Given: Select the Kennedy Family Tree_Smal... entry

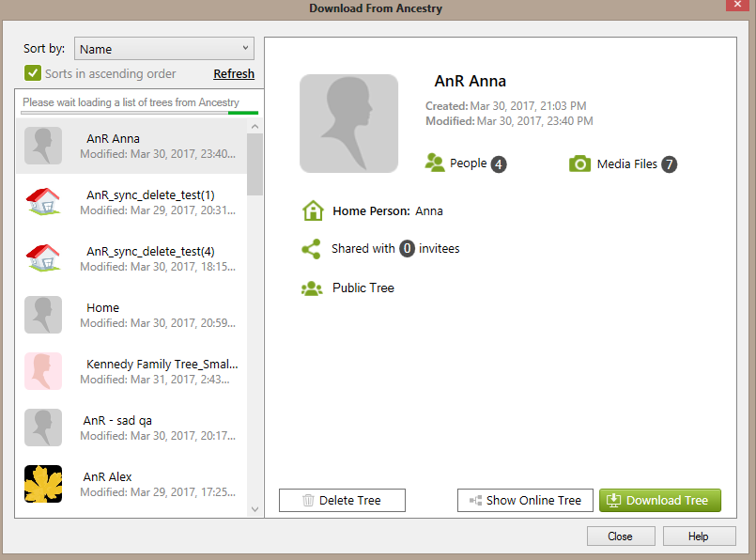Looking at the screenshot, I should coord(131,371).
